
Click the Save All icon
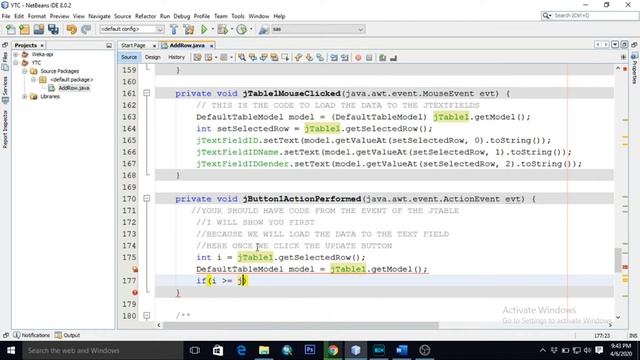pos(53,29)
